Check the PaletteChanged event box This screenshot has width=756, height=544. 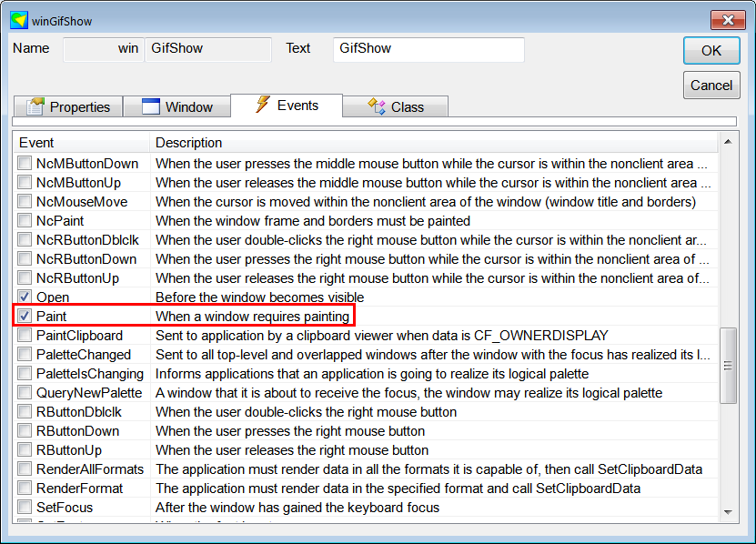pyautogui.click(x=25, y=354)
